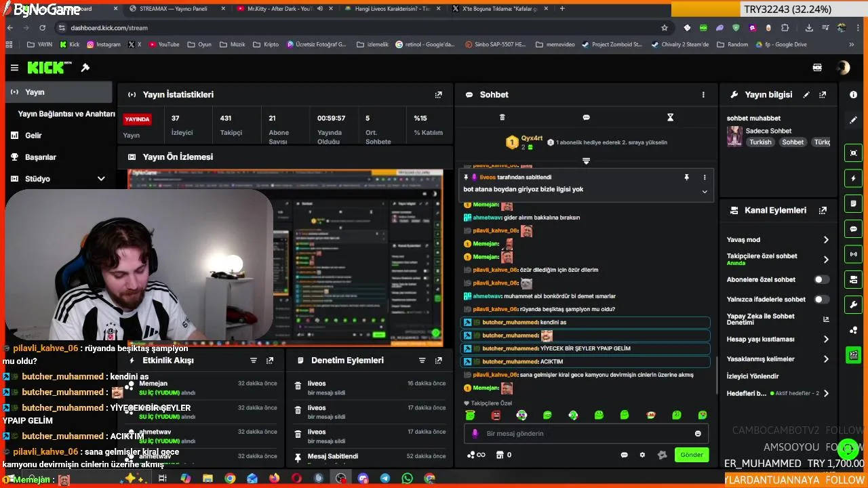This screenshot has height=488, width=868.
Task: Open the Sohbet panel three-dot menu
Action: 703,95
